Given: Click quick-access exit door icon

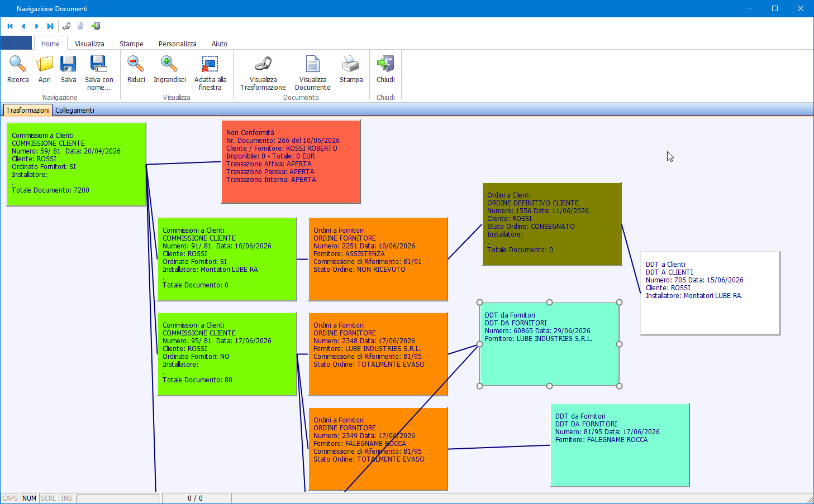Looking at the screenshot, I should pyautogui.click(x=96, y=26).
